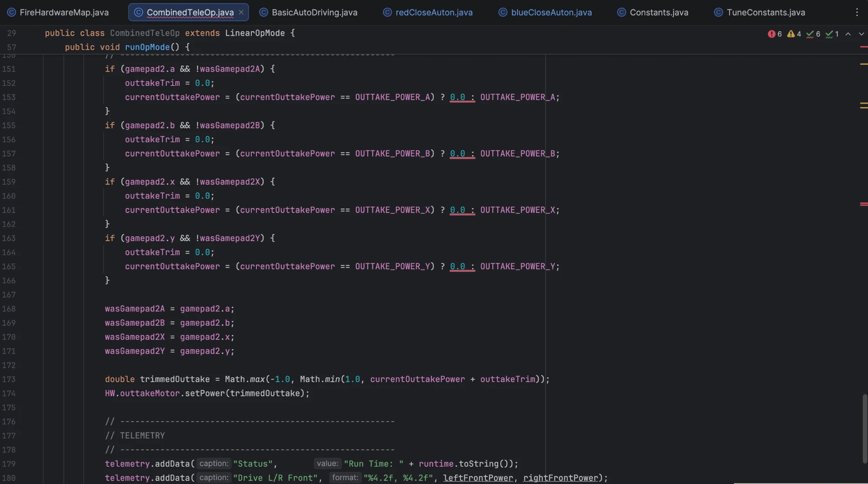This screenshot has width=868, height=484.
Task: Go to next highlighted error arrow
Action: coord(861,34)
